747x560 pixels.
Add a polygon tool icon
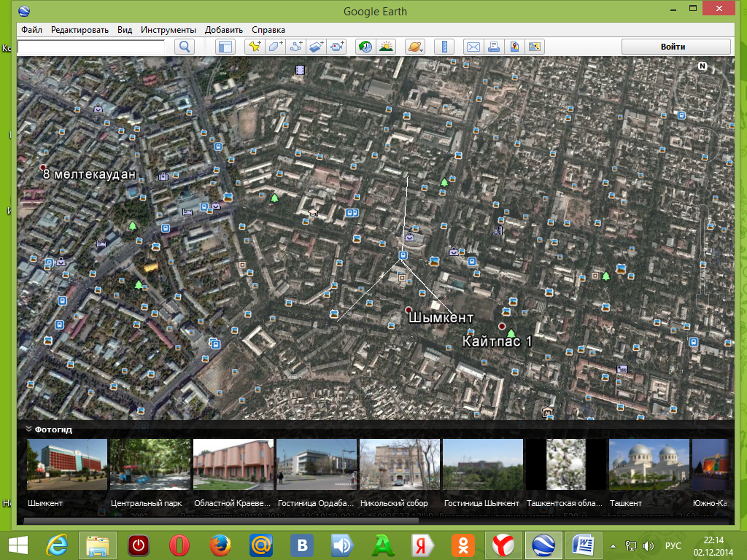275,47
